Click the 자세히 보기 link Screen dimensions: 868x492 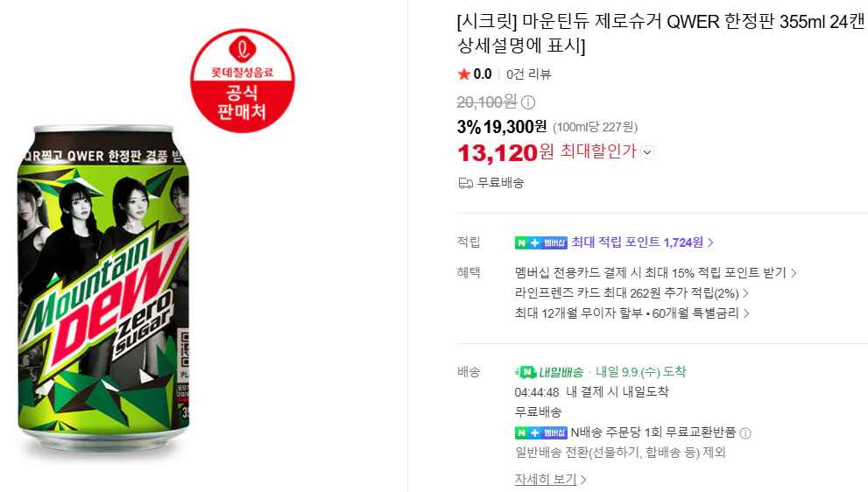[x=550, y=479]
